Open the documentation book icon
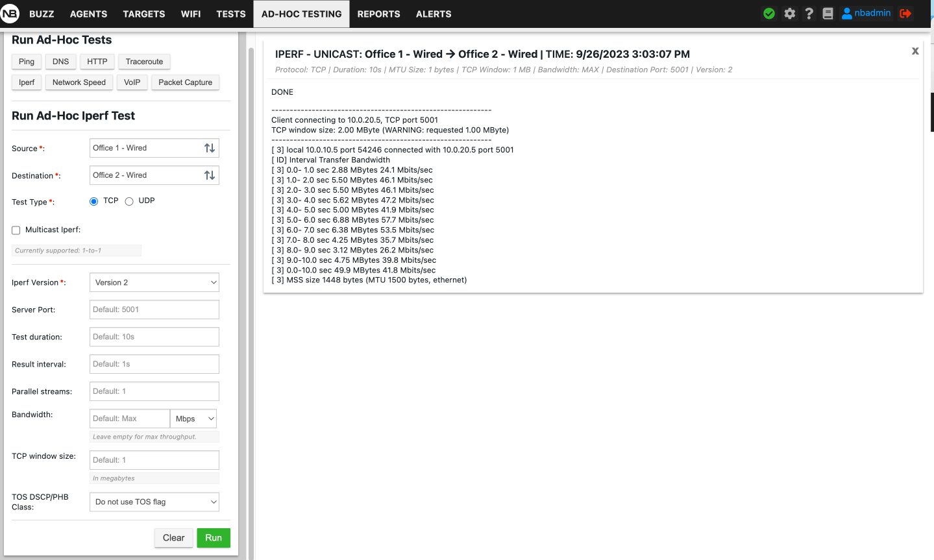The width and height of the screenshot is (934, 560). click(x=828, y=13)
